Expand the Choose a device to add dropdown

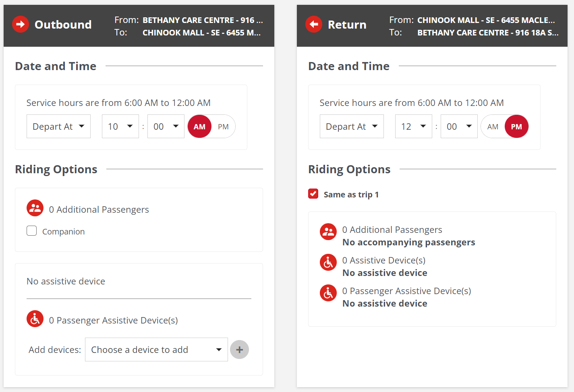pyautogui.click(x=156, y=350)
